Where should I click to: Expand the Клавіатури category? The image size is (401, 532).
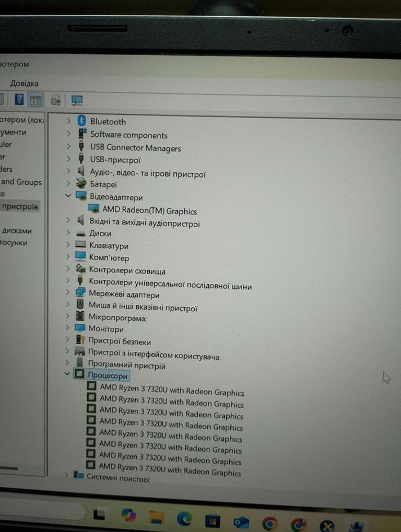(67, 244)
